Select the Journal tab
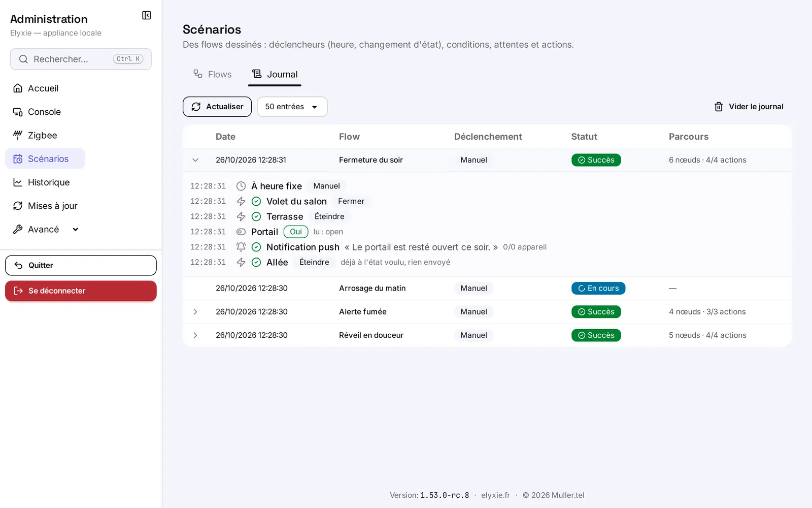Screen dimensions: 812x508 click(275, 75)
